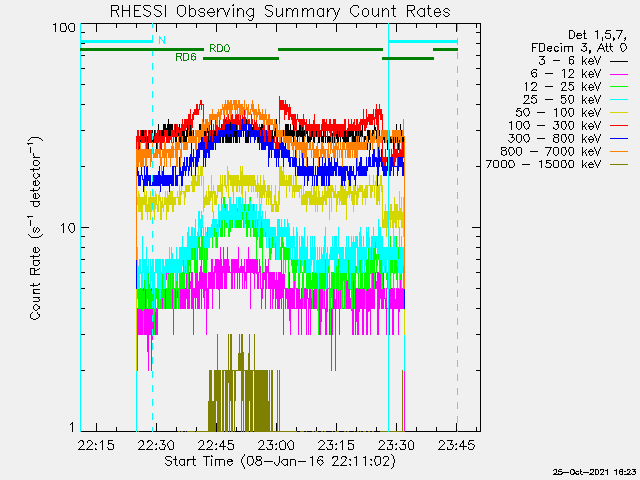
Task: Select the '50 - 100 keV' legend entry
Action: click(572, 113)
